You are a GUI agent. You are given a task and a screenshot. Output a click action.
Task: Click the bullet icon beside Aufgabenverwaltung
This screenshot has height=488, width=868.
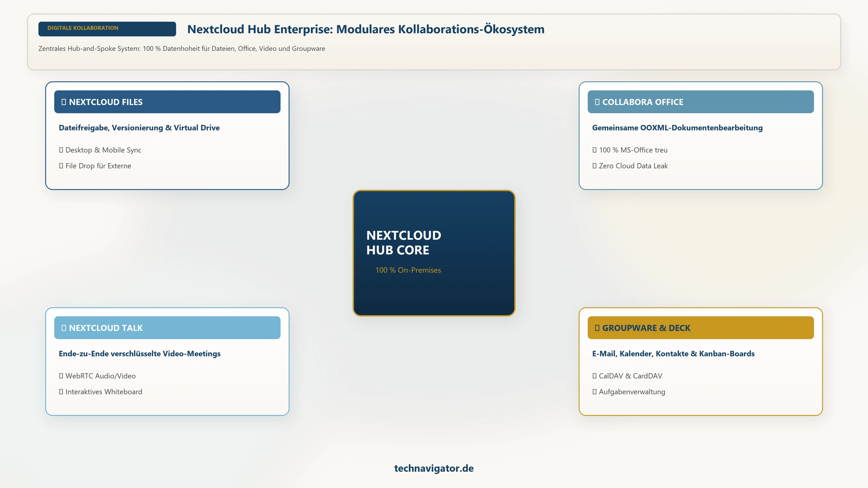tap(594, 392)
